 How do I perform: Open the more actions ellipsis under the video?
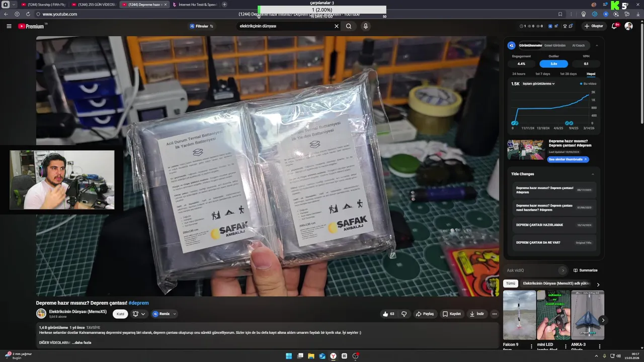[x=495, y=314]
